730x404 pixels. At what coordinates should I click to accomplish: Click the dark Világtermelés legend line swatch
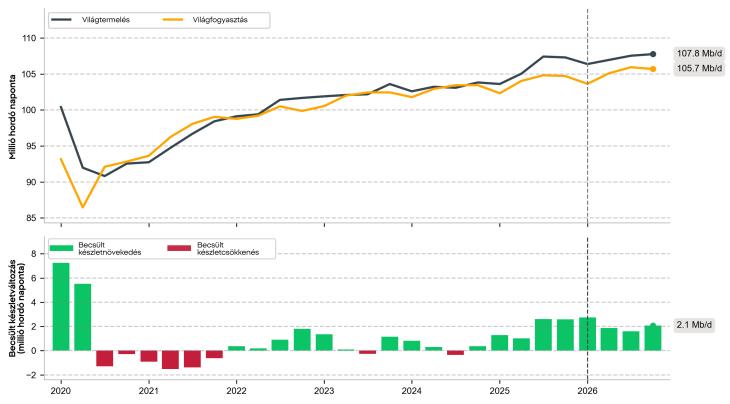(65, 20)
